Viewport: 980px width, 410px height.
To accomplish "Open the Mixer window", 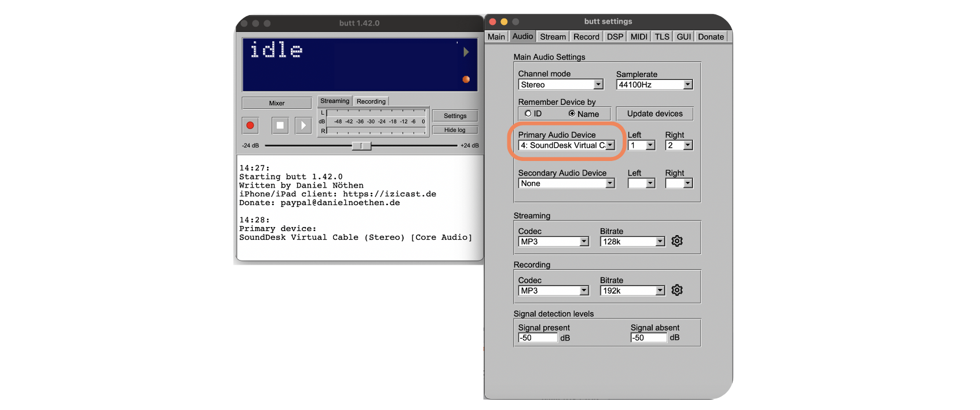I will coord(276,103).
